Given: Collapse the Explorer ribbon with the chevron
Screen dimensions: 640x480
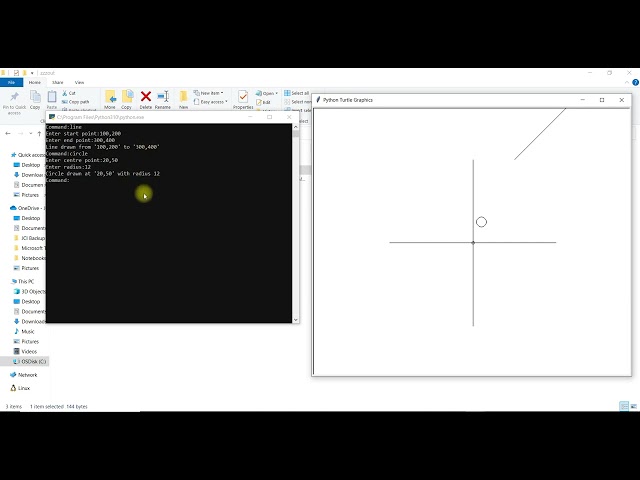Looking at the screenshot, I should pos(627,82).
